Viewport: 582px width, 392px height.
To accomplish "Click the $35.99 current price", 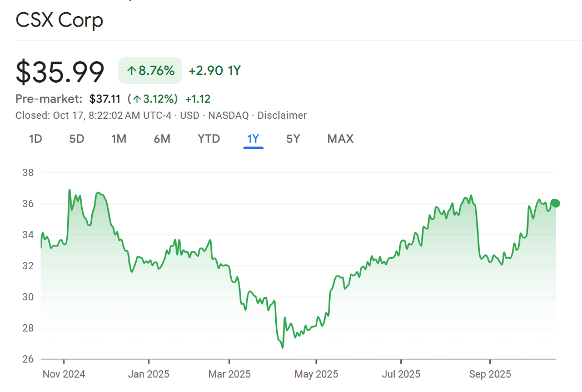I will pyautogui.click(x=60, y=72).
